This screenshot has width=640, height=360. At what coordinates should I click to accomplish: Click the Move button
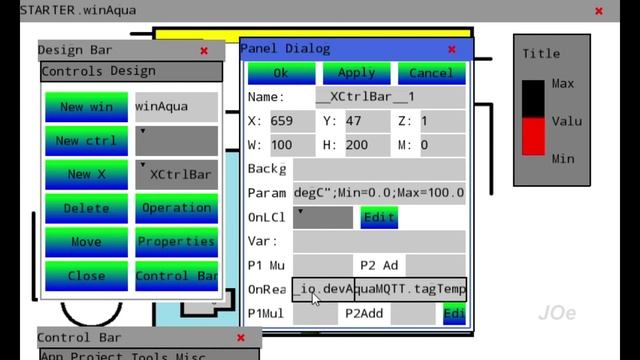point(87,242)
